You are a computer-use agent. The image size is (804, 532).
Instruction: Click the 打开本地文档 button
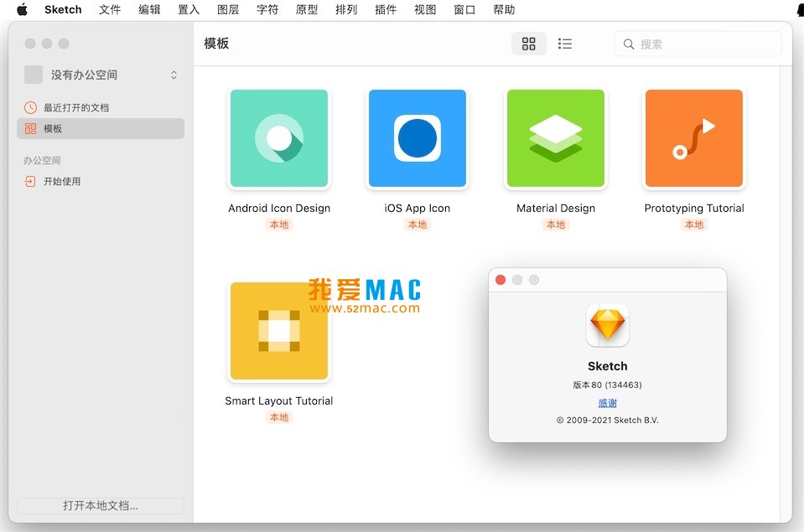pyautogui.click(x=100, y=506)
